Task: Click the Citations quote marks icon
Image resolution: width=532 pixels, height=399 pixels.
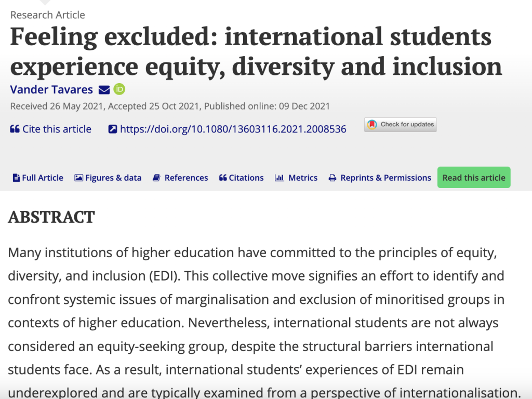Action: pyautogui.click(x=223, y=178)
